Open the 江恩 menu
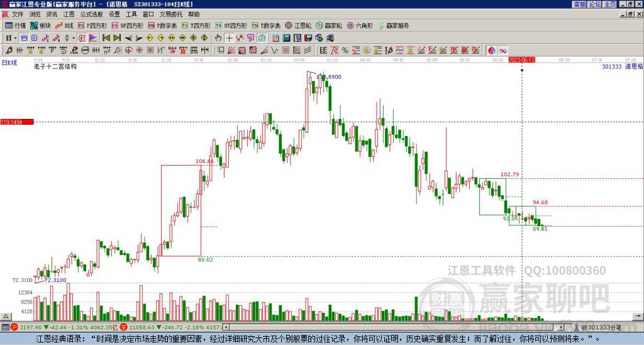 pos(69,14)
